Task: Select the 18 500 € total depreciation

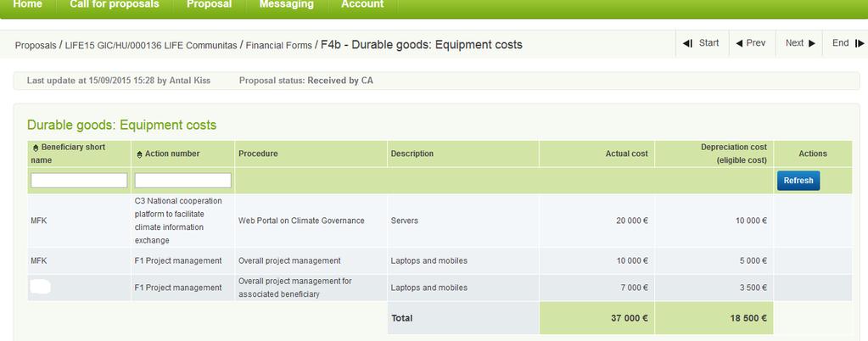Action: [748, 318]
